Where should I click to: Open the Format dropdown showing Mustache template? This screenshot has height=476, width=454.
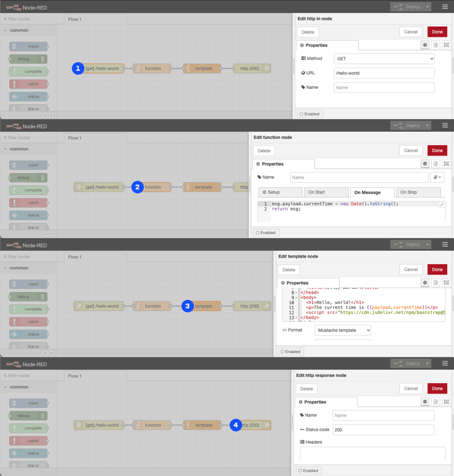343,330
